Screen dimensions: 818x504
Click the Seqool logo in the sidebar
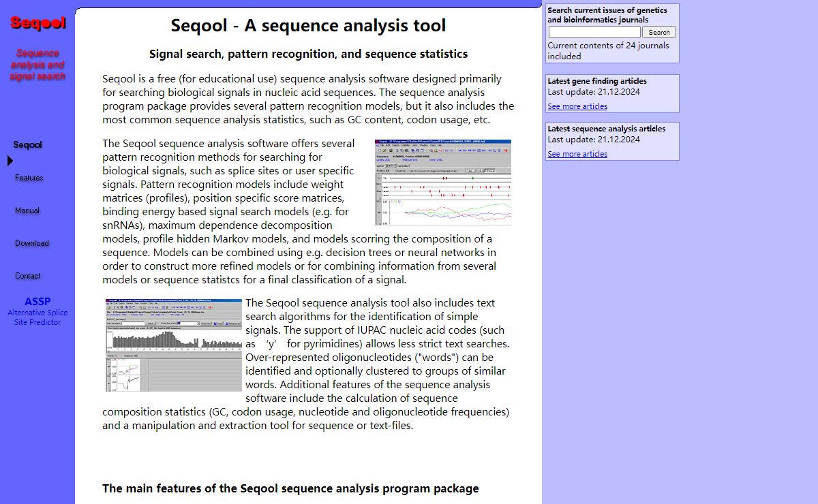click(37, 23)
